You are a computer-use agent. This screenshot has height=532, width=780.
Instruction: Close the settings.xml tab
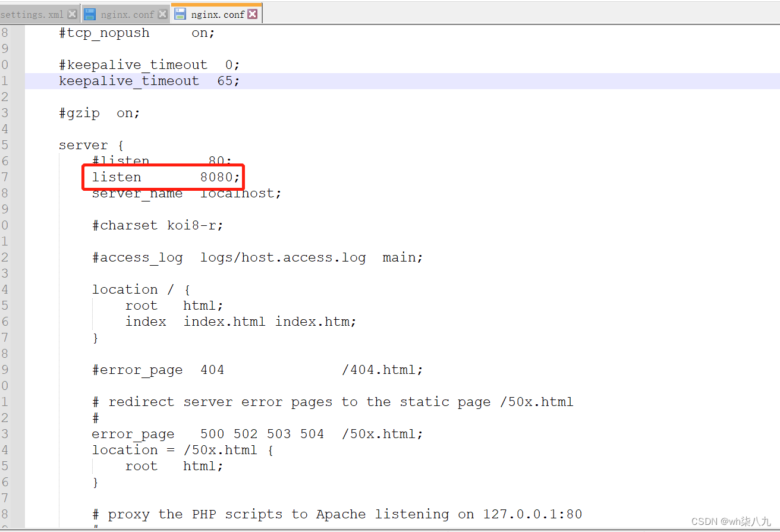coord(72,14)
